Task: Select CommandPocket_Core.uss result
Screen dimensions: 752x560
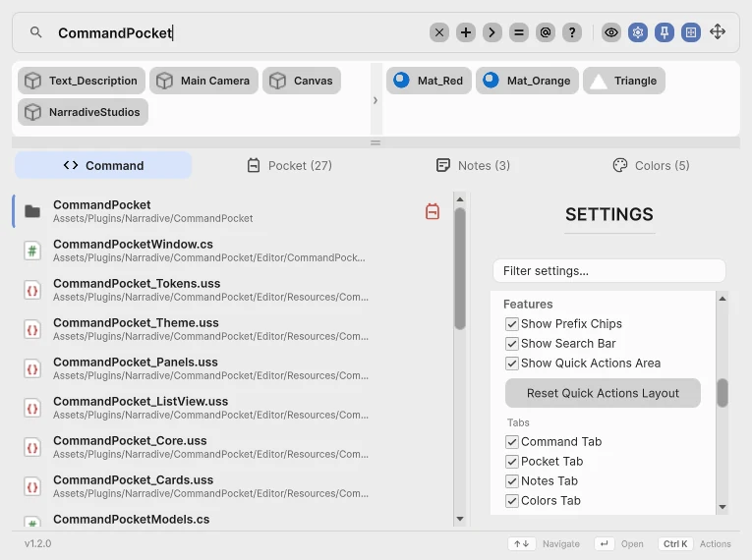Action: pos(230,447)
